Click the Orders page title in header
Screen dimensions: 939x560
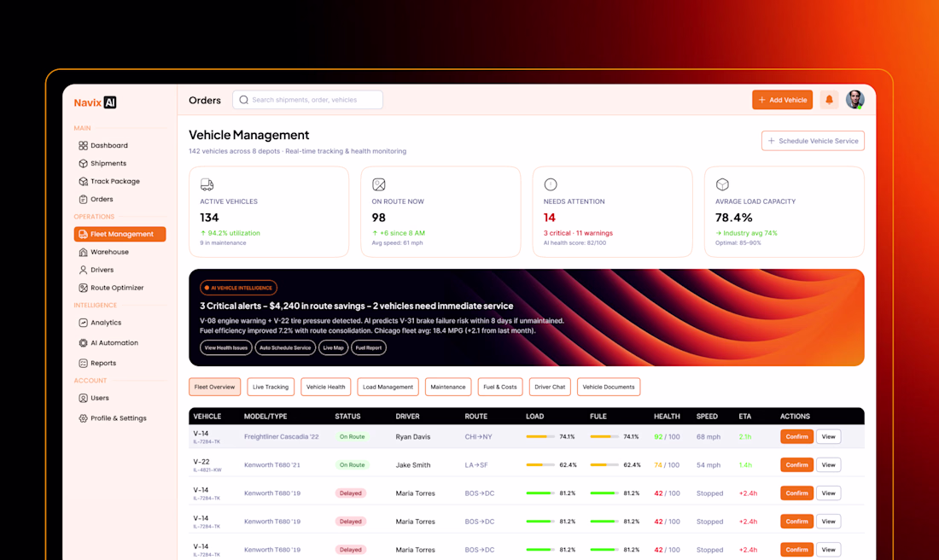[x=205, y=100]
